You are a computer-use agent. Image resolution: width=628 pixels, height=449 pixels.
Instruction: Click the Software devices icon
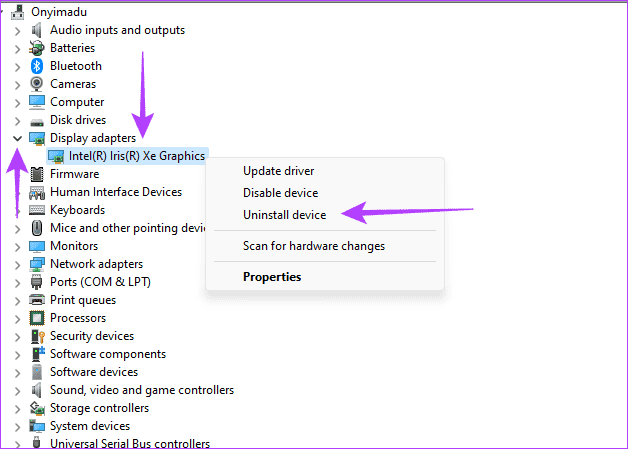[36, 372]
